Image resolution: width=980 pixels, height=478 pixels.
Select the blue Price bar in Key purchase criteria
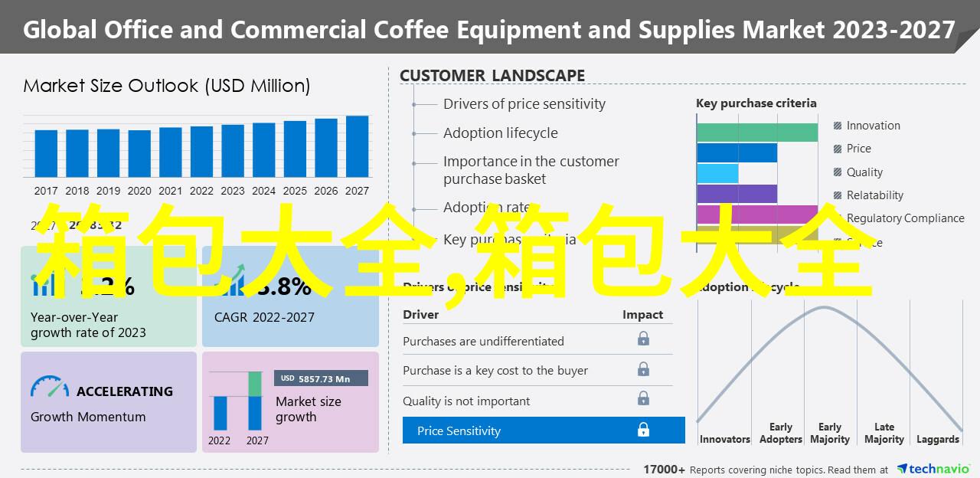point(737,152)
